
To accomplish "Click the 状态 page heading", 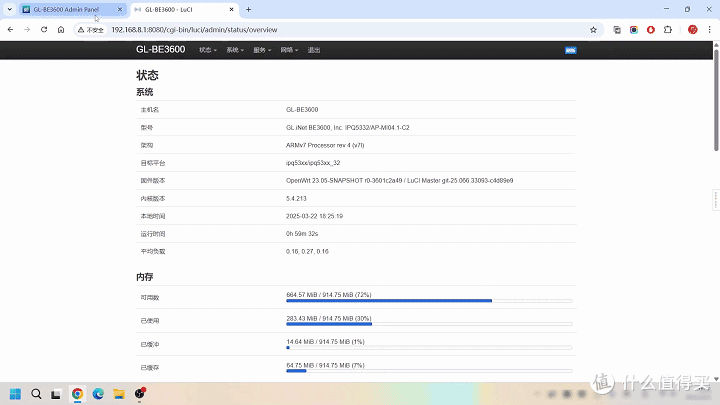I will click(147, 75).
